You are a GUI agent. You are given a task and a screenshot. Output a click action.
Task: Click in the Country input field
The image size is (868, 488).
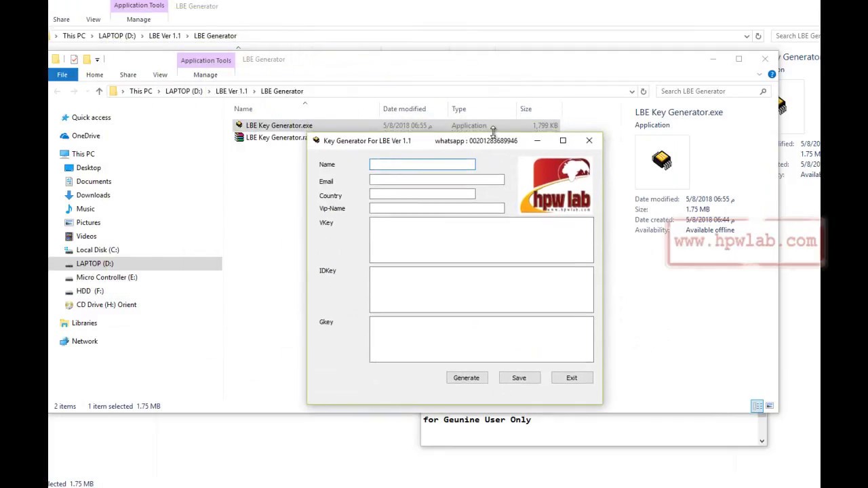(422, 194)
